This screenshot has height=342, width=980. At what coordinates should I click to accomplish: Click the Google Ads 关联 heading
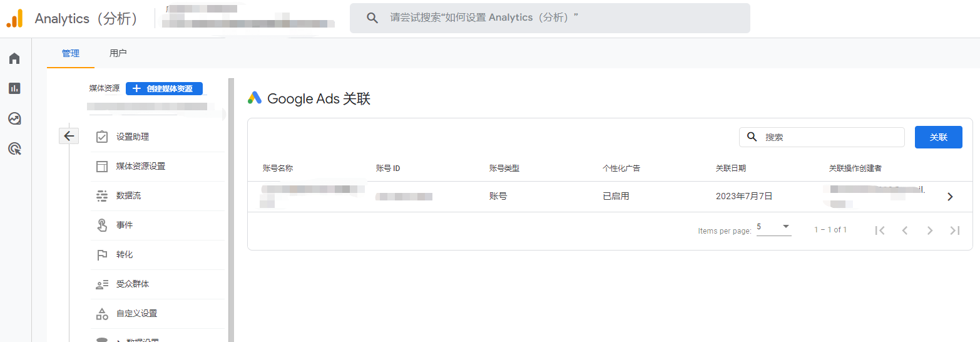point(319,98)
